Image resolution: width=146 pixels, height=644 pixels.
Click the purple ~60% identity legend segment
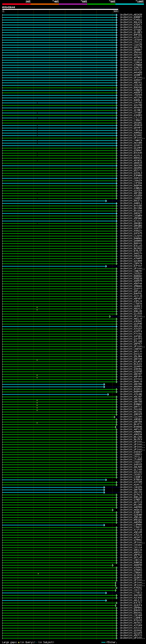tap(73, 4)
